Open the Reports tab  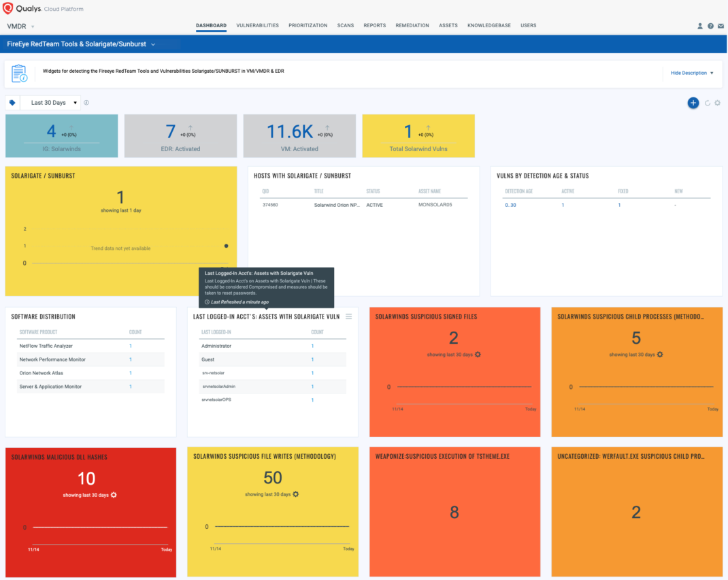click(375, 26)
